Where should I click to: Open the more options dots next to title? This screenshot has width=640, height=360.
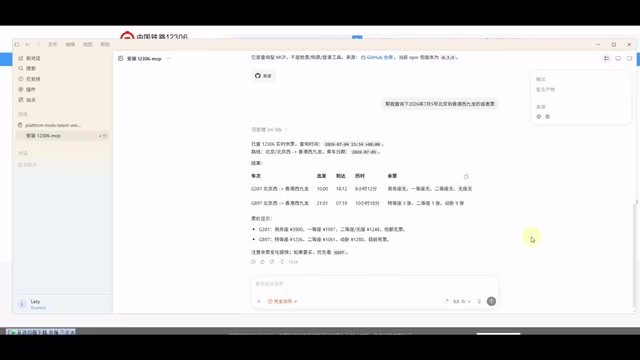(169, 58)
